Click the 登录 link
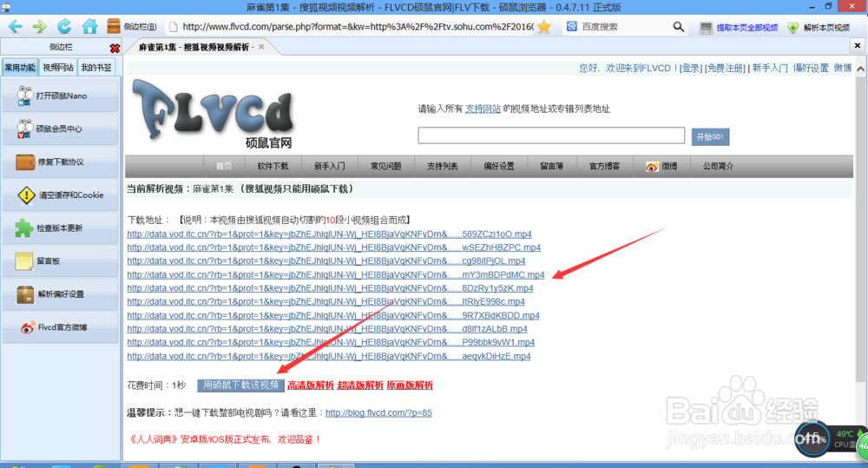Viewport: 868px width, 468px height. [x=690, y=68]
